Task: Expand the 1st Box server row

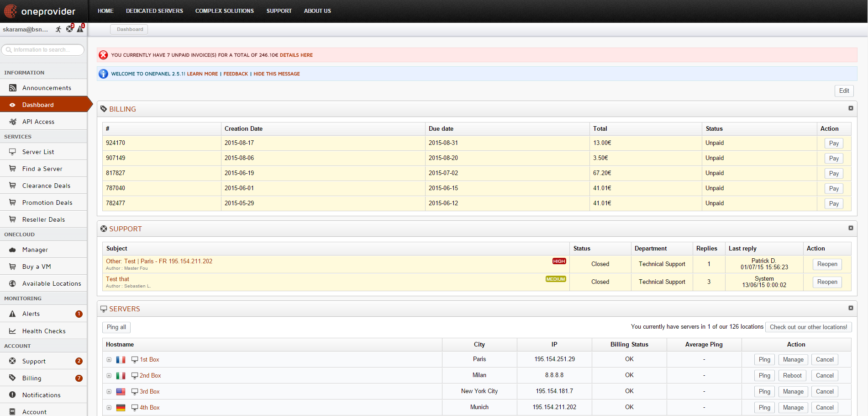Action: 109,360
